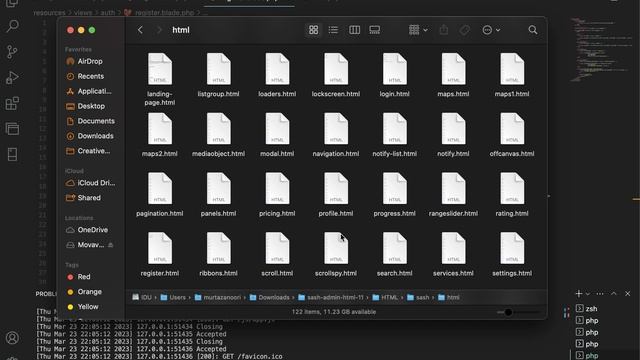Maximize the VS Code terminal panel

tap(613, 293)
